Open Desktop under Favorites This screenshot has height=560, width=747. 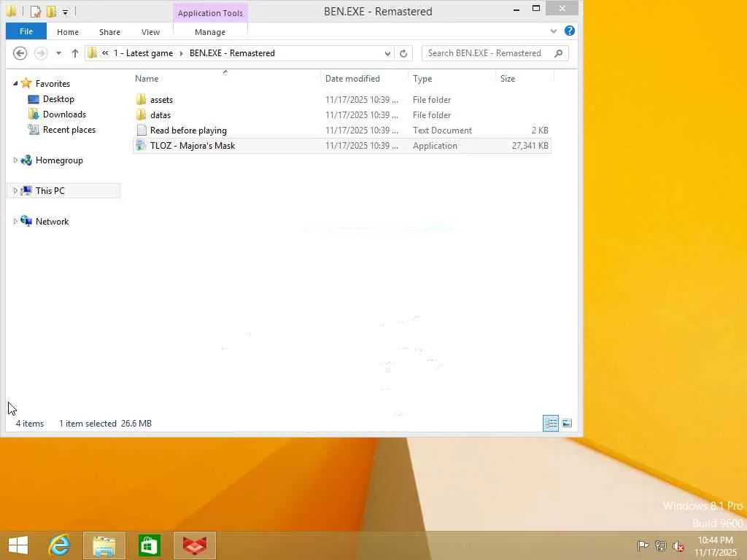(58, 99)
